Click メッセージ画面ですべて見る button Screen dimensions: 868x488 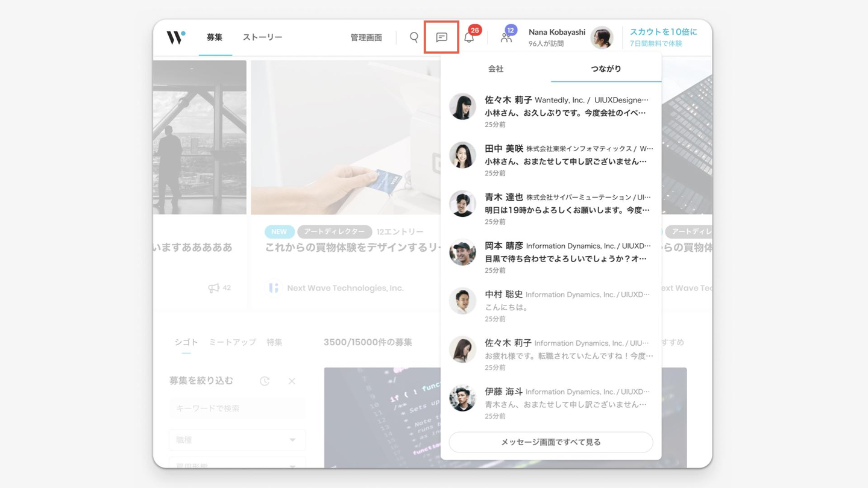(x=551, y=442)
